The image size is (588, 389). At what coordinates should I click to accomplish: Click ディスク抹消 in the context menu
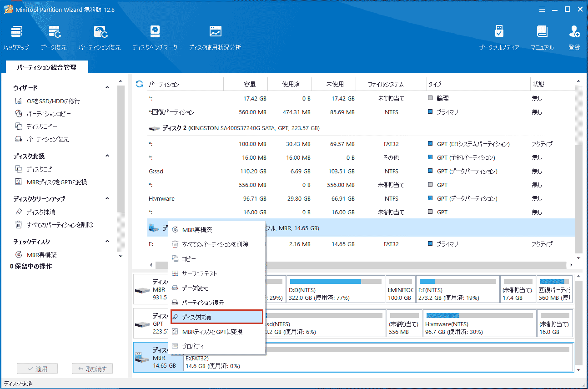click(x=217, y=317)
